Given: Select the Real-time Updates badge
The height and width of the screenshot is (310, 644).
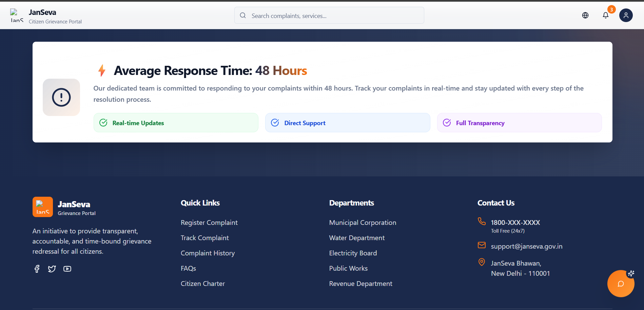Looking at the screenshot, I should pos(176,123).
